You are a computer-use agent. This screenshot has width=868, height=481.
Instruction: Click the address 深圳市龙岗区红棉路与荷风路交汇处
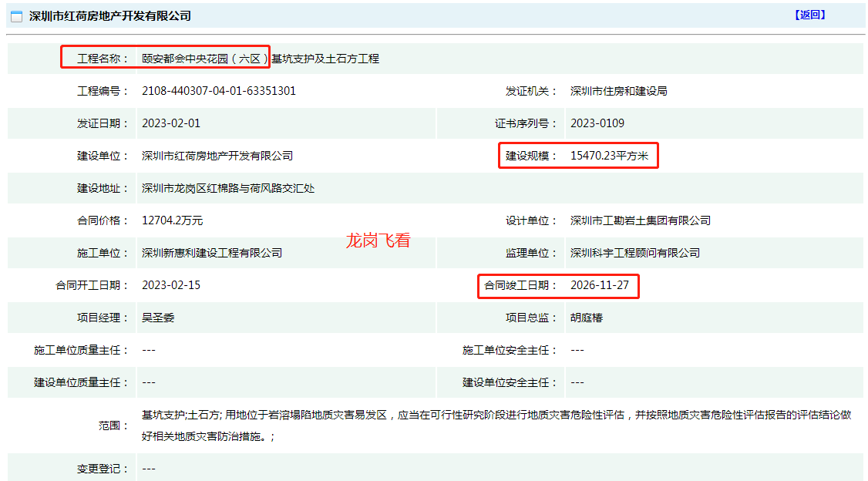pyautogui.click(x=228, y=188)
